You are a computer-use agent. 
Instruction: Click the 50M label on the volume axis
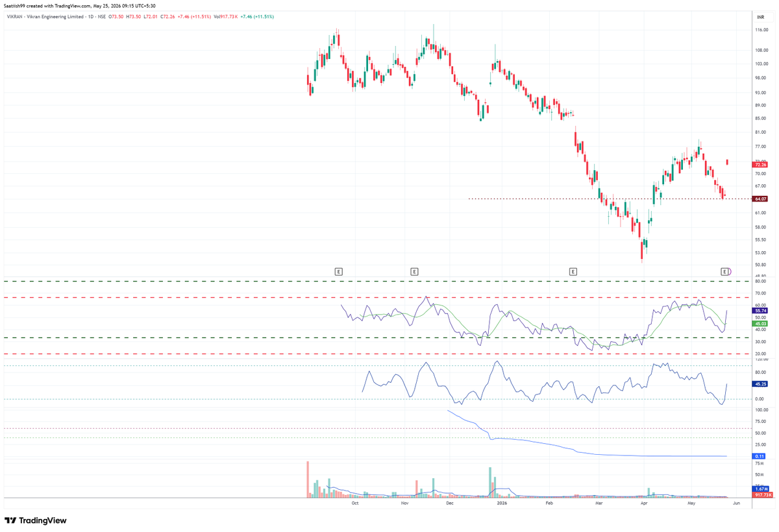[x=761, y=475]
